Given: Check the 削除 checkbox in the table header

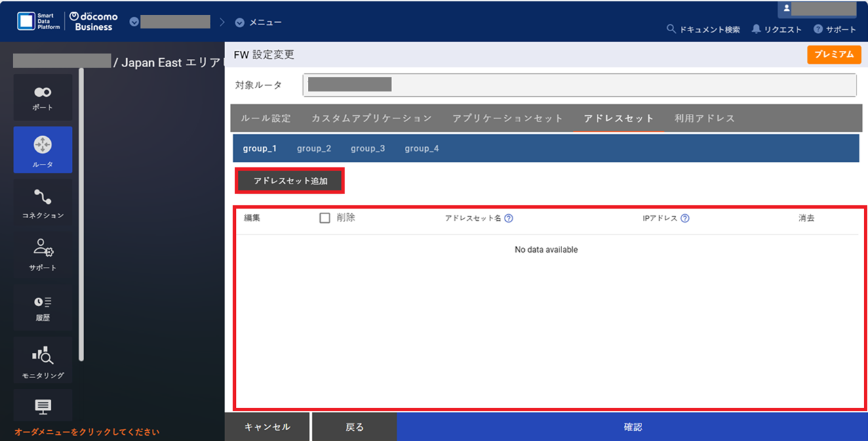Looking at the screenshot, I should pyautogui.click(x=325, y=218).
